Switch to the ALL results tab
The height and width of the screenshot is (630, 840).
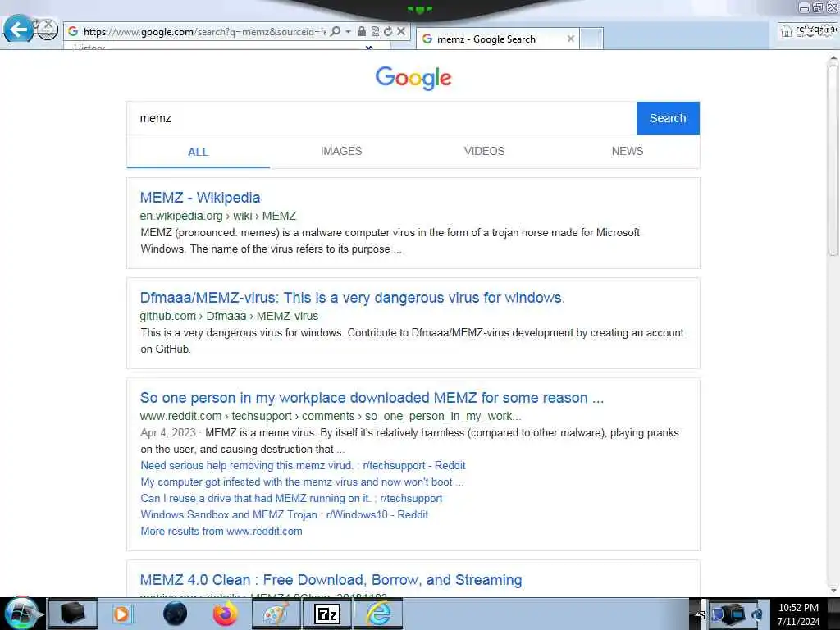tap(199, 152)
